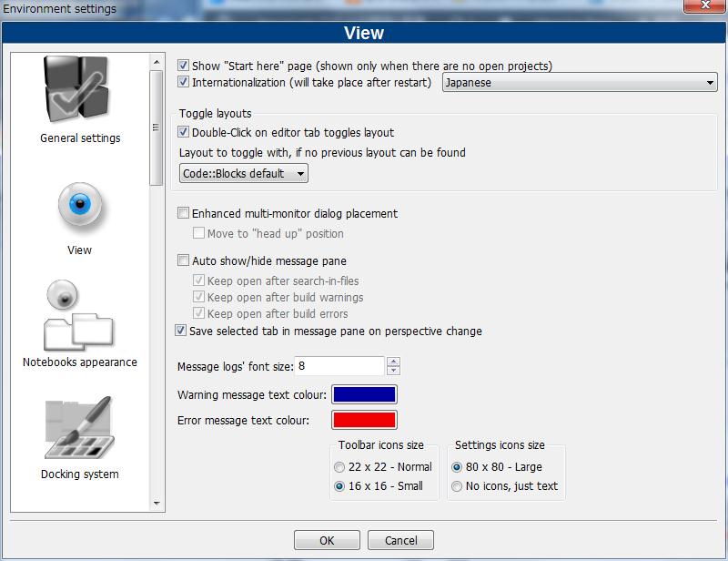The image size is (728, 561).
Task: Select 22 x 22 Normal toolbar icons
Action: pyautogui.click(x=339, y=467)
